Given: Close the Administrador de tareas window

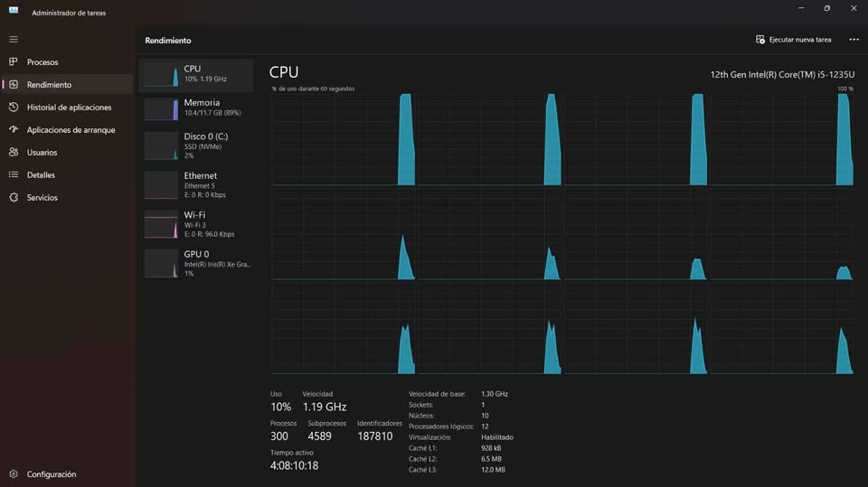Looking at the screenshot, I should pyautogui.click(x=854, y=8).
